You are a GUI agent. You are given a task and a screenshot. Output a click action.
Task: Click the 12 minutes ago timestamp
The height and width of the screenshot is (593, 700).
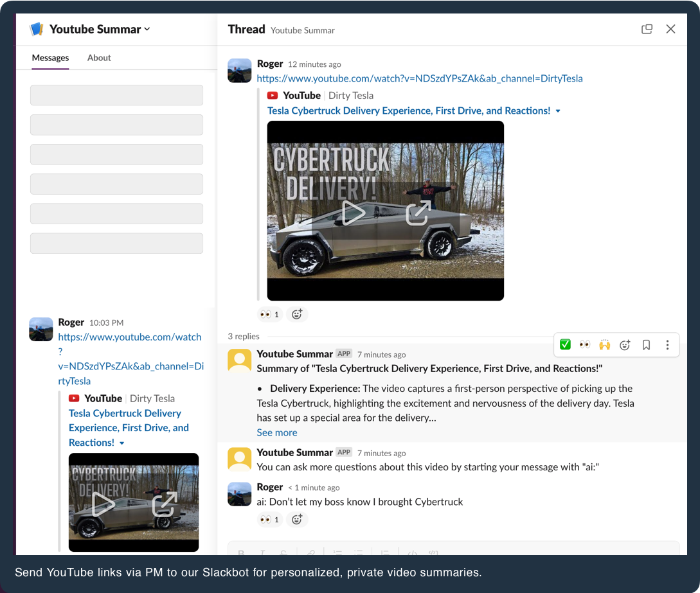[314, 64]
